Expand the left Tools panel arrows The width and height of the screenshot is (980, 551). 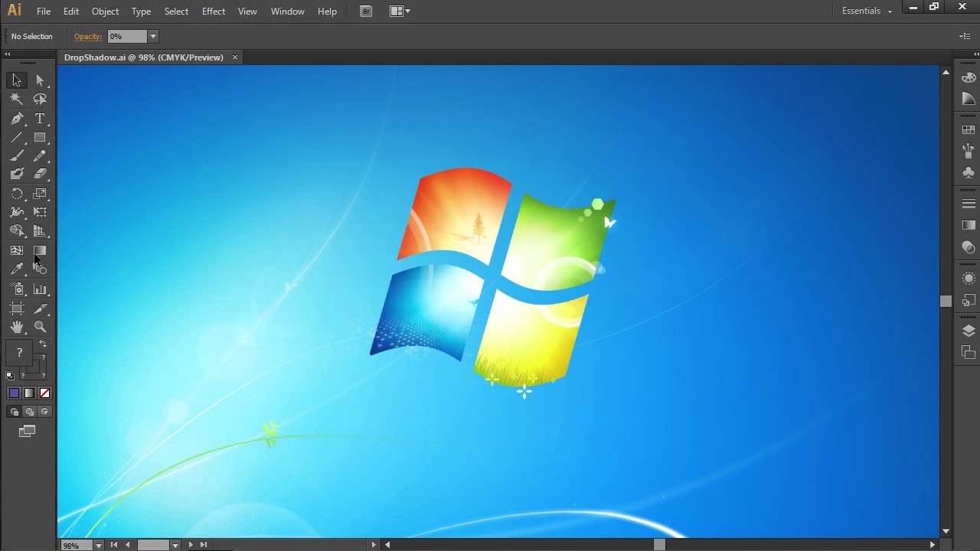coord(8,54)
